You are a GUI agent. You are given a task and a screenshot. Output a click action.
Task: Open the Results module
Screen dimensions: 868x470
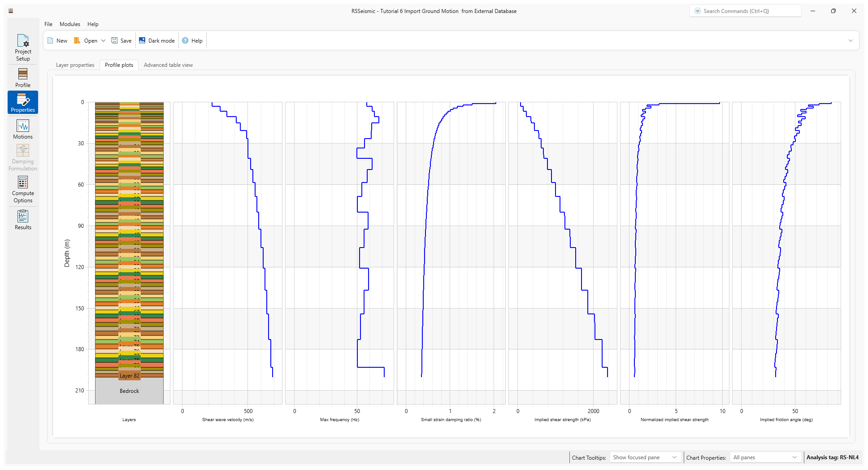(x=22, y=219)
